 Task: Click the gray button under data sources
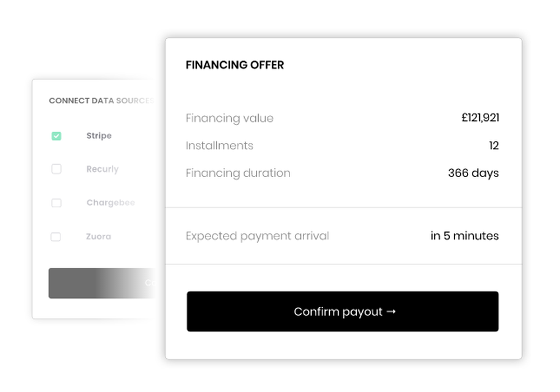(102, 283)
